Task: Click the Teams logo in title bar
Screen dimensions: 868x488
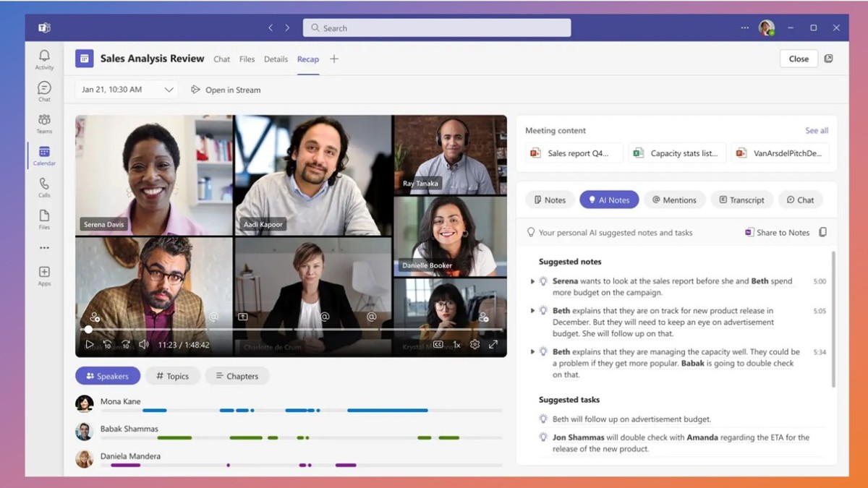Action: pos(44,28)
